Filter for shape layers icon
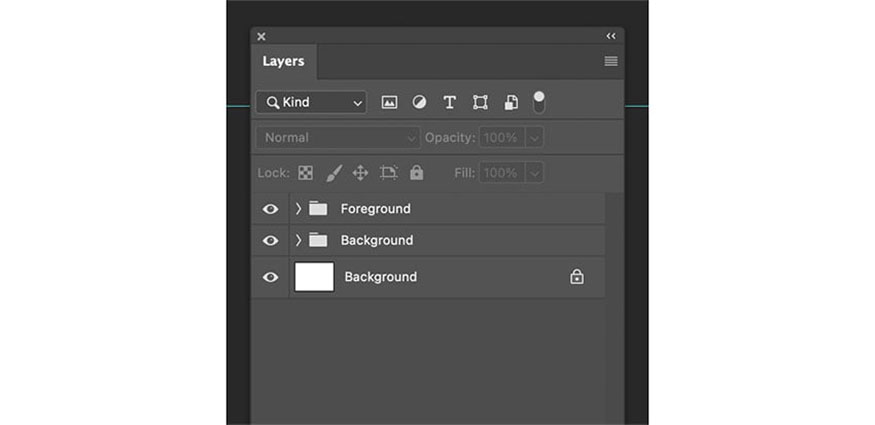This screenshot has height=425, width=875. pyautogui.click(x=480, y=103)
